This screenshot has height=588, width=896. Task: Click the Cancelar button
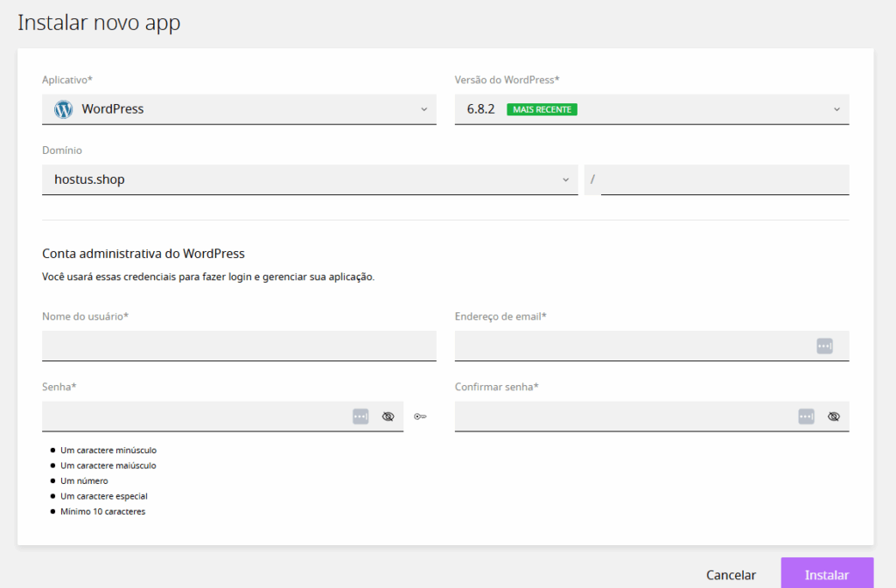coord(731,575)
